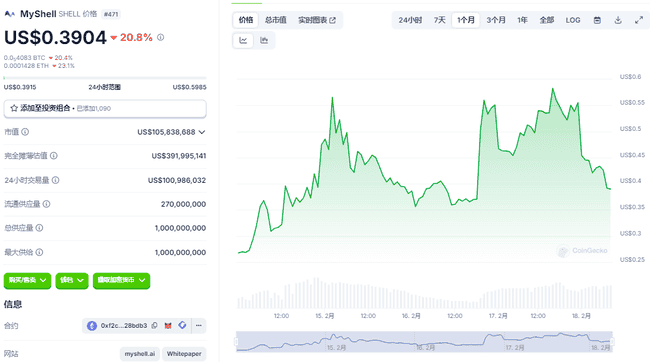Open the green wallet dropdown
The height and width of the screenshot is (362, 650).
coord(72,280)
